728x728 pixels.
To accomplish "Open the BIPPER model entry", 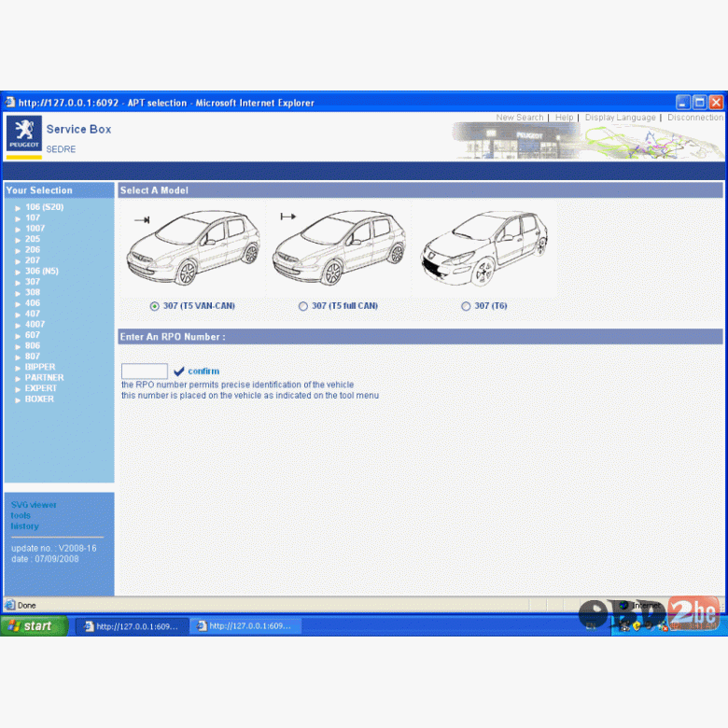I will [40, 367].
